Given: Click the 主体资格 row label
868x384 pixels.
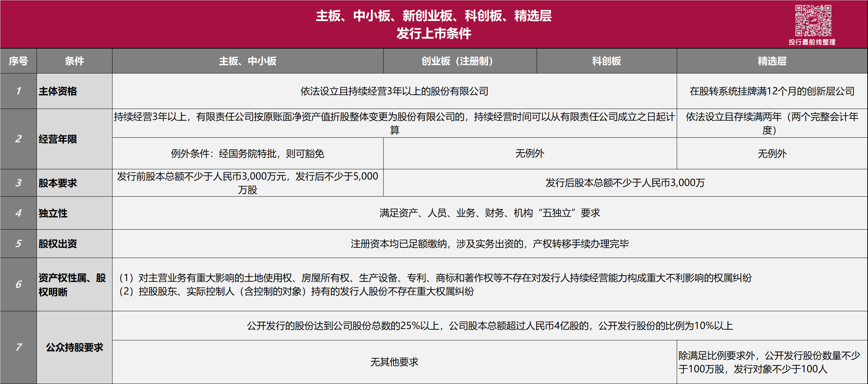Looking at the screenshot, I should (x=75, y=91).
